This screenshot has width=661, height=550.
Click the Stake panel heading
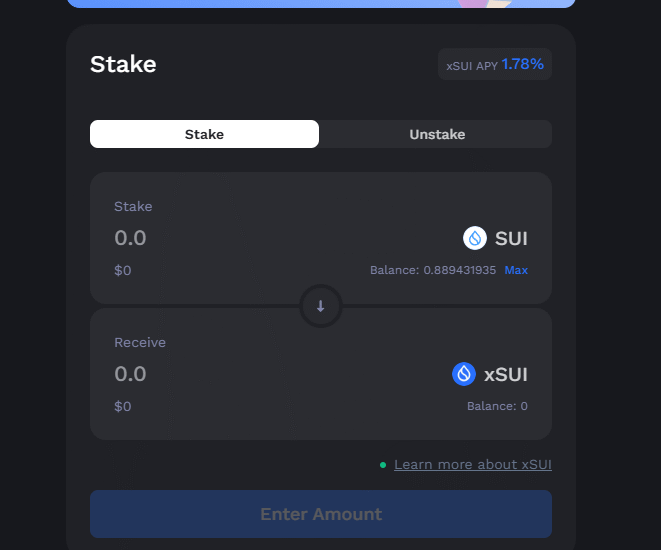pos(123,65)
